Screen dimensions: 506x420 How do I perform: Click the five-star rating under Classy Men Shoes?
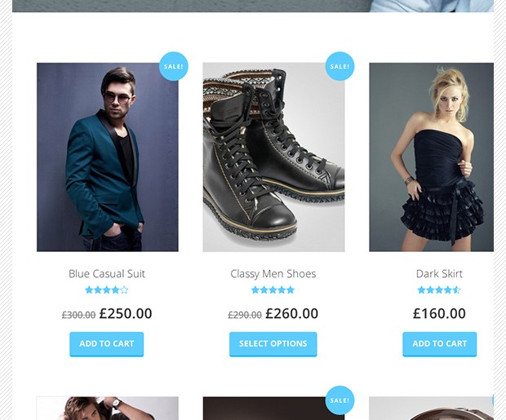273,290
